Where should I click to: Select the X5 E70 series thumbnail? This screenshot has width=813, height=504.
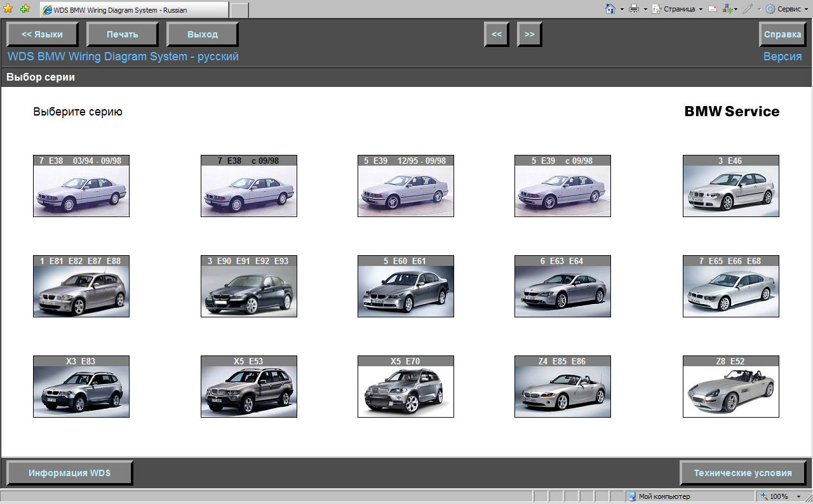[x=405, y=387]
